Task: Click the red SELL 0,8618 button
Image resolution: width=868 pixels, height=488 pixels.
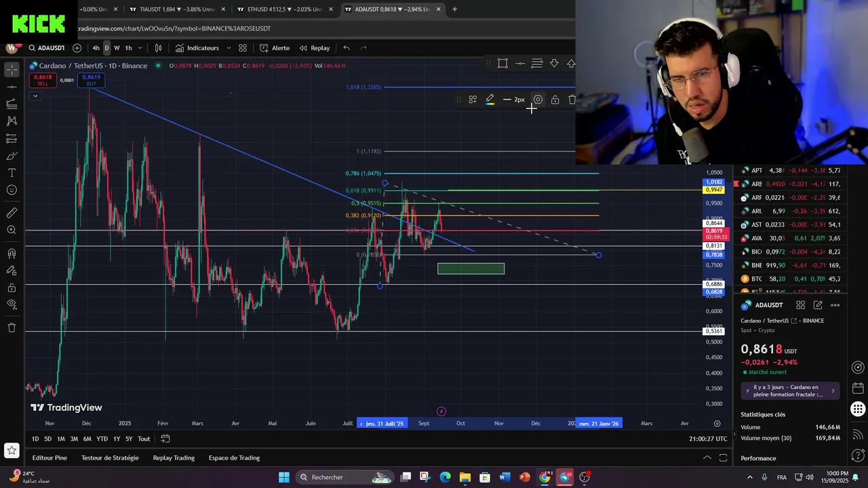Action: [43, 80]
